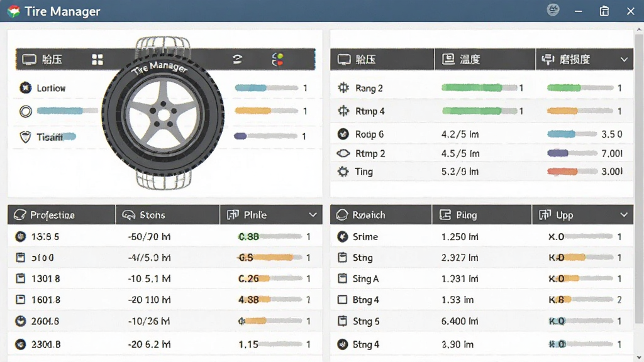The image size is (644, 362).
Task: Click the icon in the Rang 2 row
Action: tap(343, 88)
